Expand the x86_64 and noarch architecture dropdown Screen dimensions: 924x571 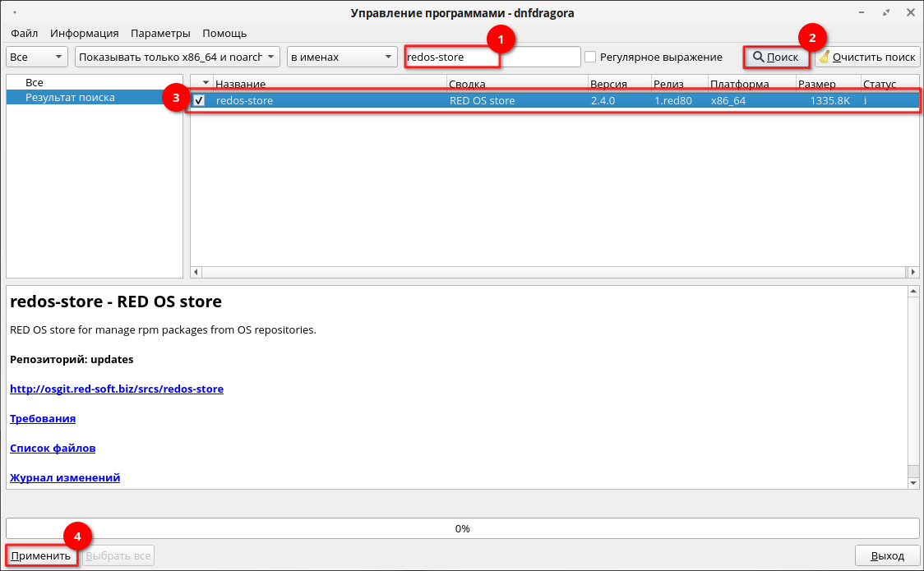[178, 57]
